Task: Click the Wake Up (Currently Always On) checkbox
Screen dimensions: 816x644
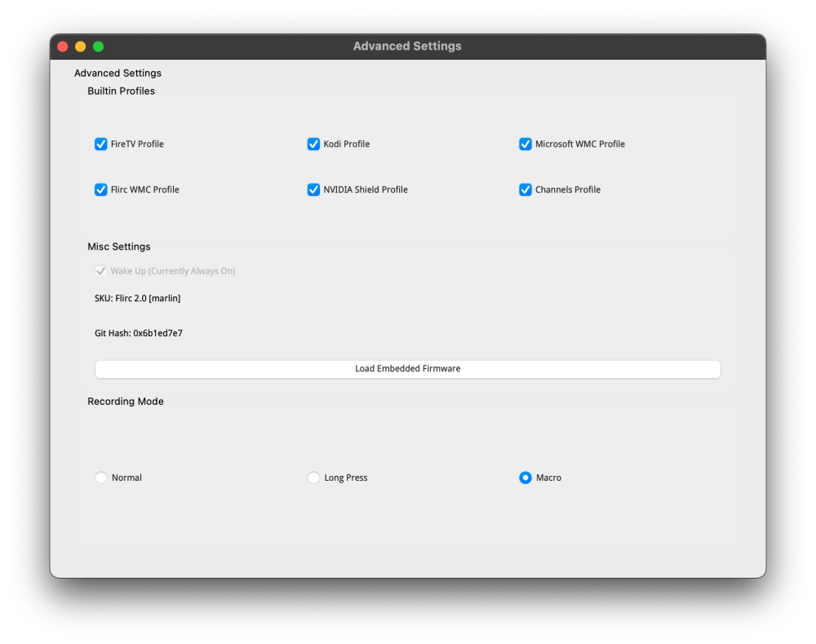Action: (101, 271)
